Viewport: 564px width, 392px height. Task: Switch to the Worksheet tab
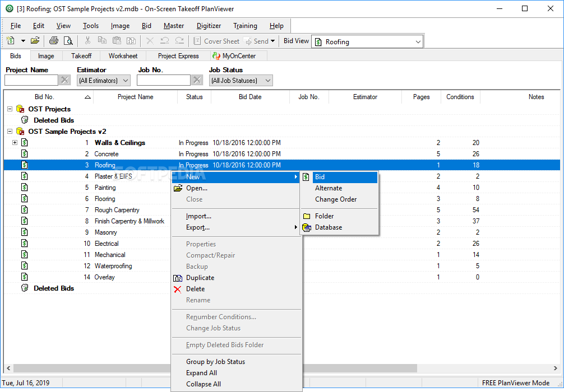click(123, 56)
